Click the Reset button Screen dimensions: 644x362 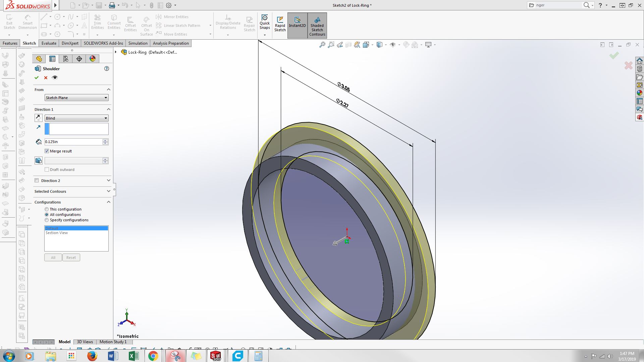71,258
